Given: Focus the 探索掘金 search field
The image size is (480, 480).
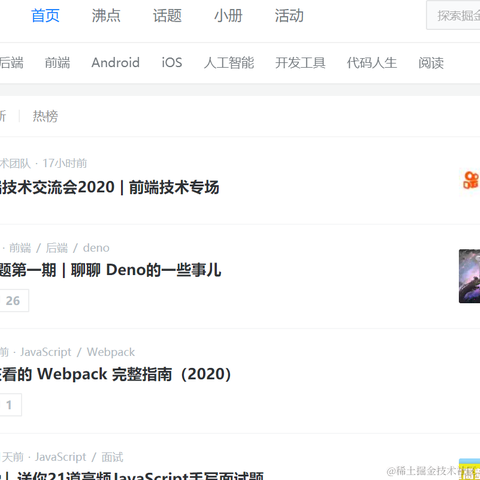Looking at the screenshot, I should coord(453,15).
